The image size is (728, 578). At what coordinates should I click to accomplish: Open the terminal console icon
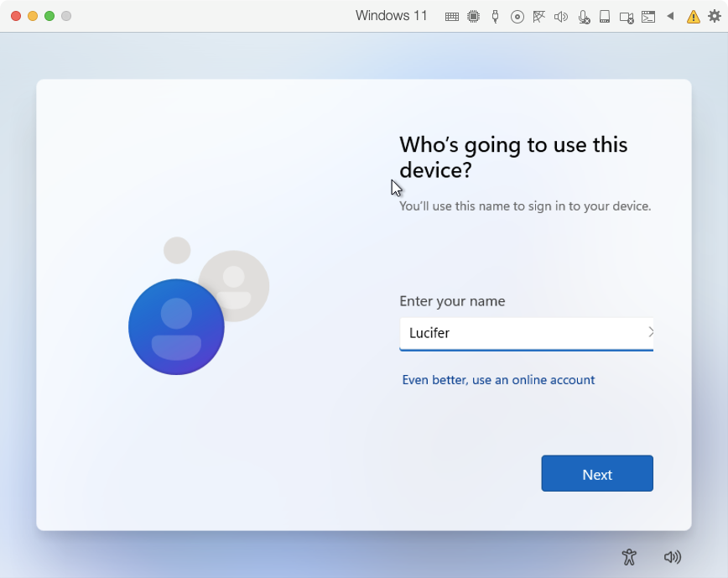[x=648, y=17]
